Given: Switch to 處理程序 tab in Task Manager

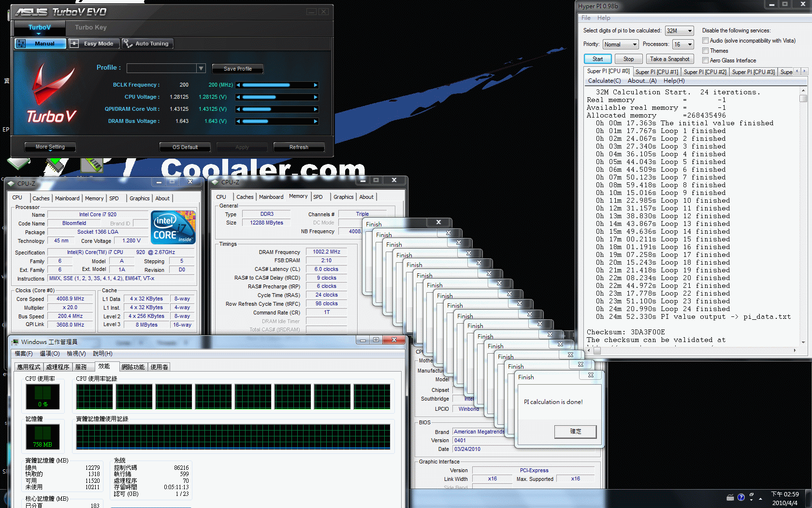Looking at the screenshot, I should click(x=58, y=367).
